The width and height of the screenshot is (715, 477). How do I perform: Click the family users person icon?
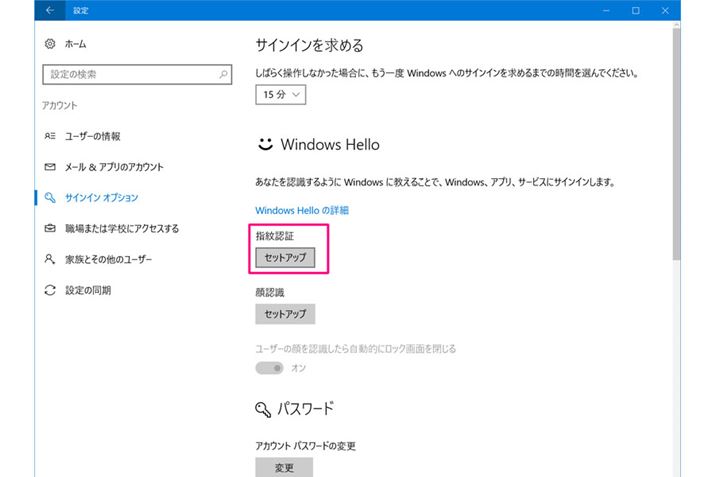pyautogui.click(x=50, y=259)
